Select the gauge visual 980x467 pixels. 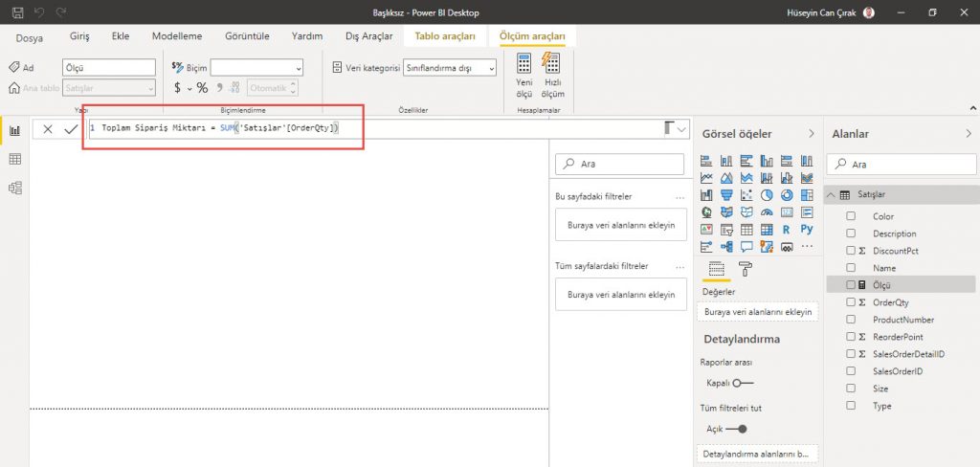coord(767,212)
